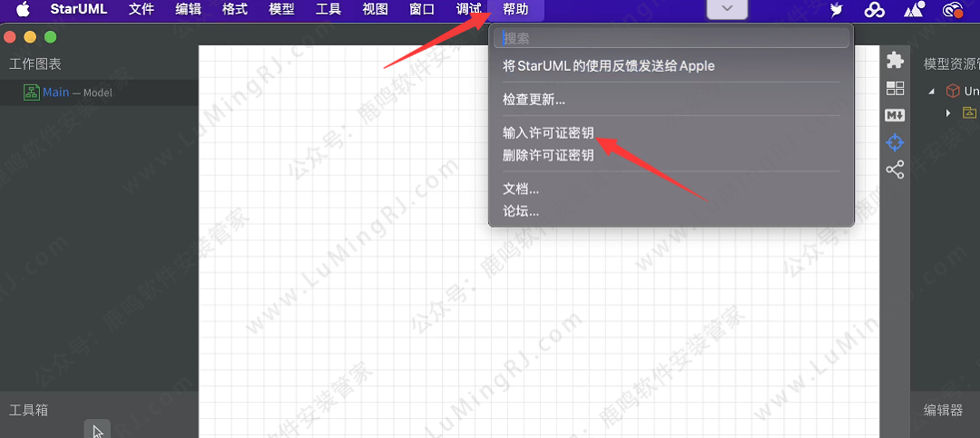This screenshot has width=980, height=438.
Task: Open the 窗口 menu
Action: click(422, 9)
